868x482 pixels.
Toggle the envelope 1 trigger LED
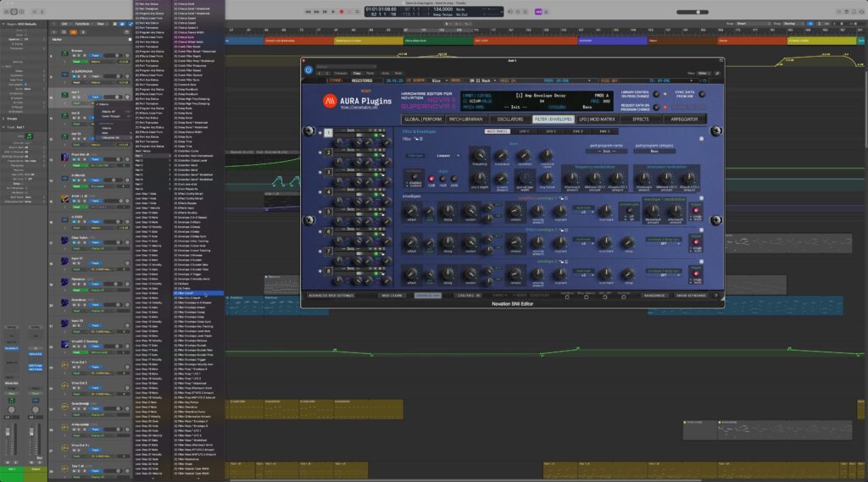pyautogui.click(x=696, y=211)
